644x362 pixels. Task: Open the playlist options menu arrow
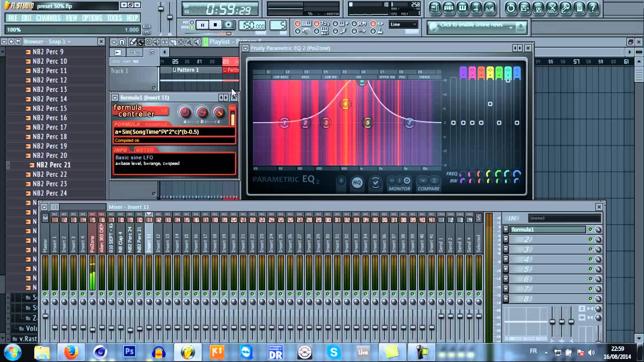pyautogui.click(x=114, y=42)
